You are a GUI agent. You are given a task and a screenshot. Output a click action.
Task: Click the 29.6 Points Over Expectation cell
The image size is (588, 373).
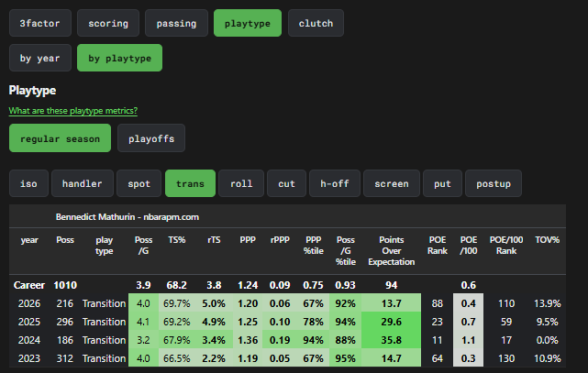391,322
